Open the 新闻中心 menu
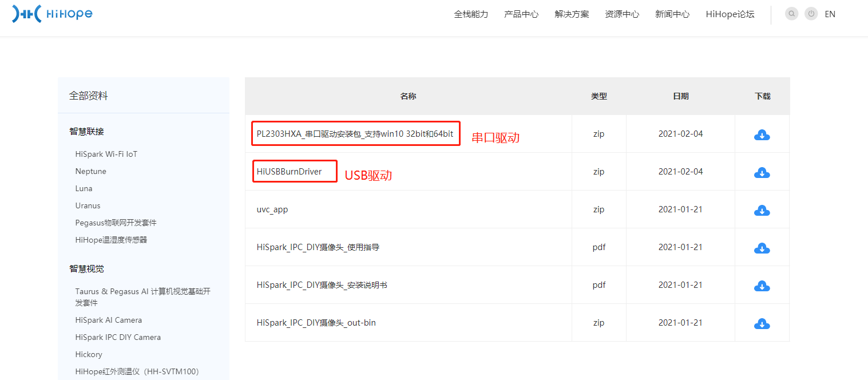Viewport: 868px width, 380px height. (x=672, y=14)
